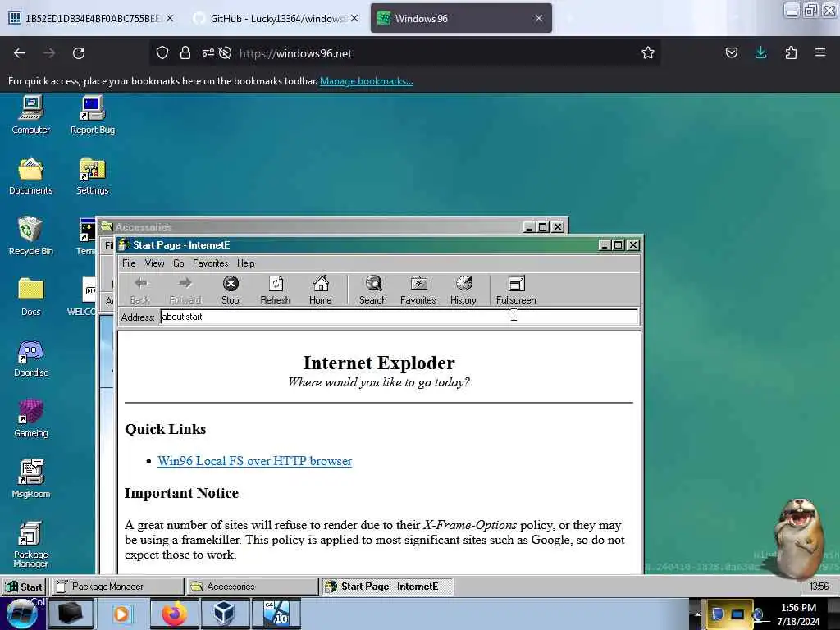The height and width of the screenshot is (630, 840).
Task: Click the host clock 1:56 PM
Action: coord(798,608)
